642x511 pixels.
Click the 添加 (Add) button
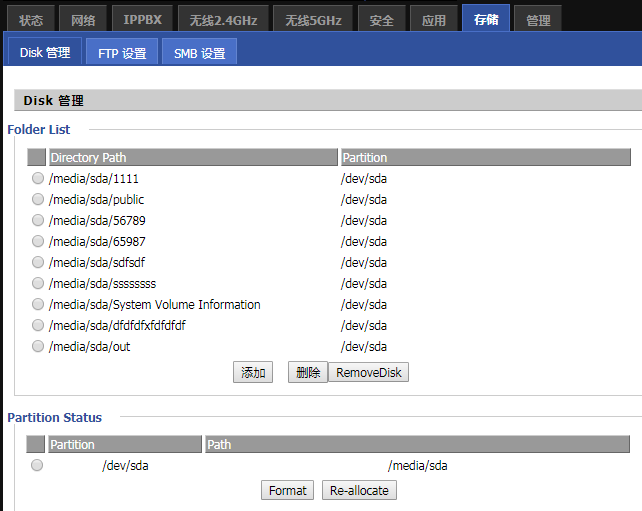click(x=253, y=373)
